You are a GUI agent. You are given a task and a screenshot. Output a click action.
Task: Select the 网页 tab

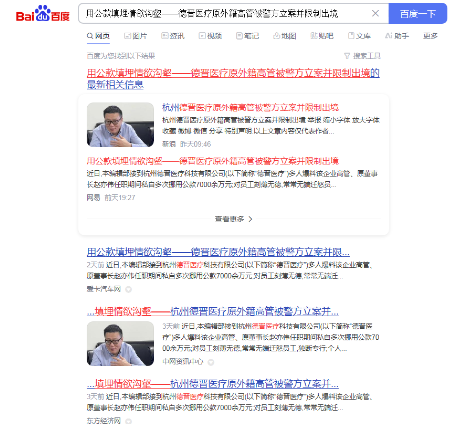98,36
